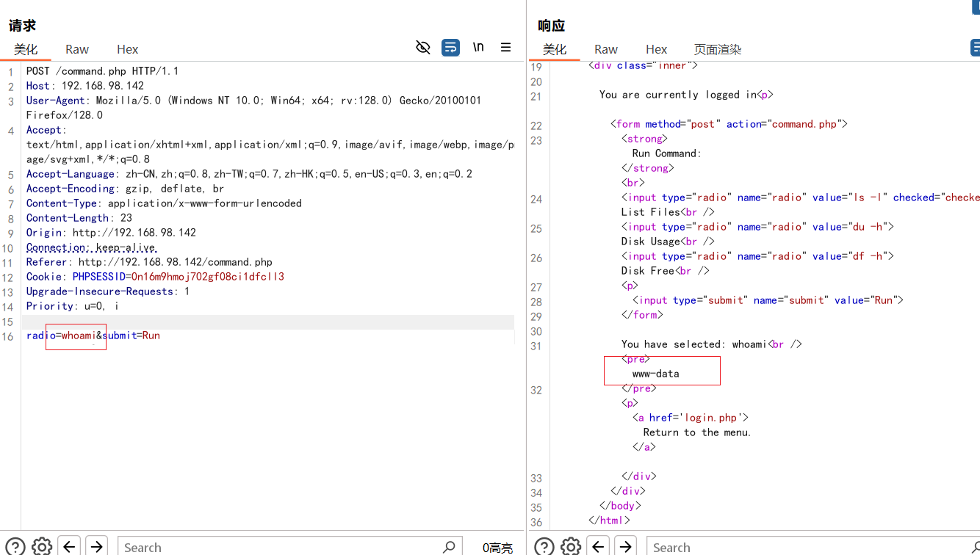Switch to the Hex tab in 响应 panel
The image size is (980, 555).
point(657,49)
